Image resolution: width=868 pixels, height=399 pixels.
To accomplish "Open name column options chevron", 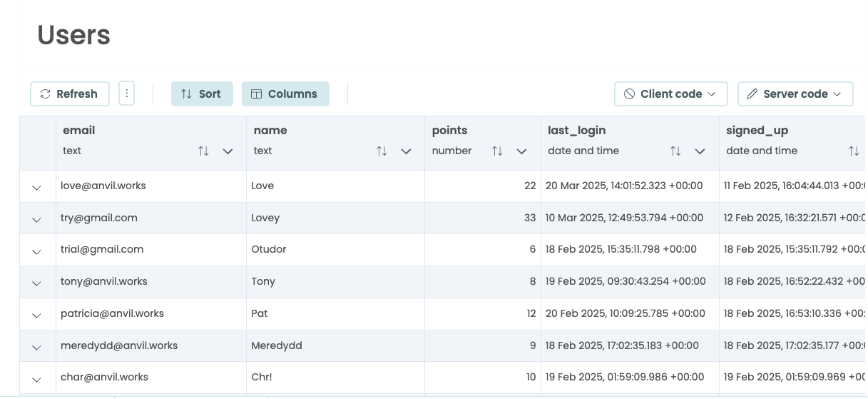I will coord(406,151).
